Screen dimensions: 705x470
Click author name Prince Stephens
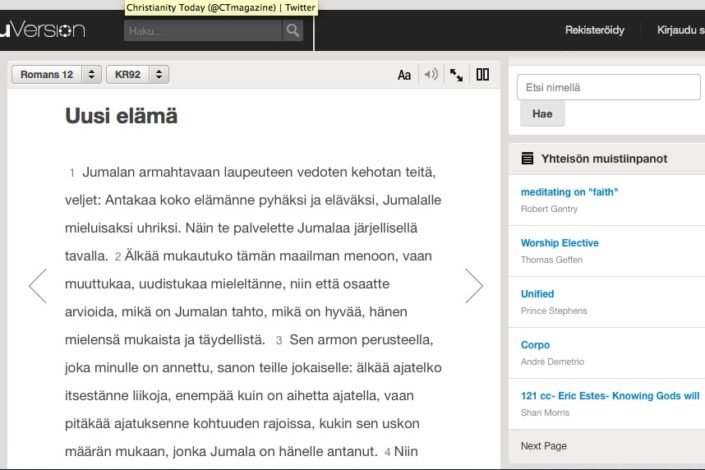(x=554, y=311)
